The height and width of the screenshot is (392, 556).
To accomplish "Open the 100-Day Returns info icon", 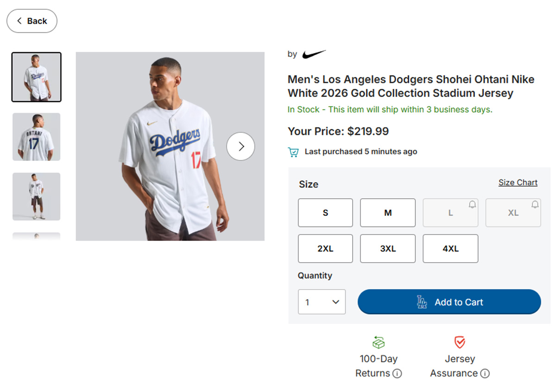I will pos(397,373).
